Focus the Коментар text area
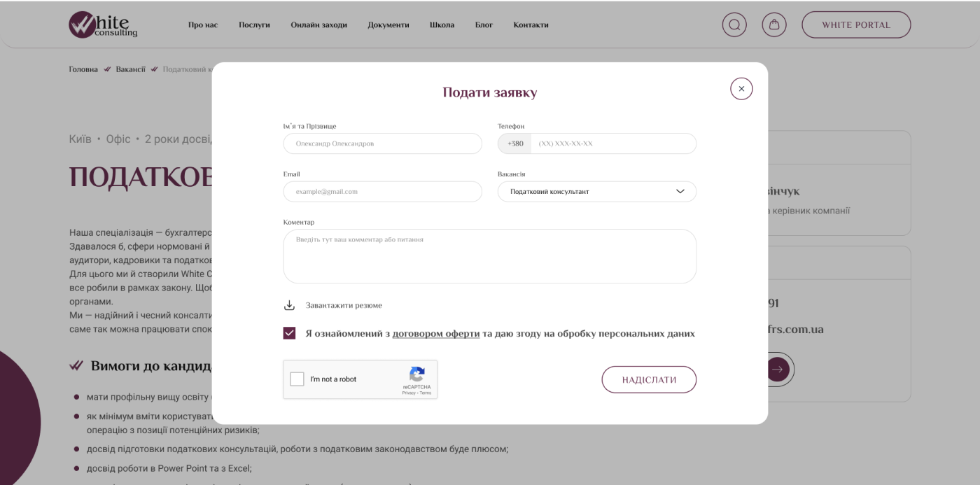The height and width of the screenshot is (485, 980). click(489, 256)
